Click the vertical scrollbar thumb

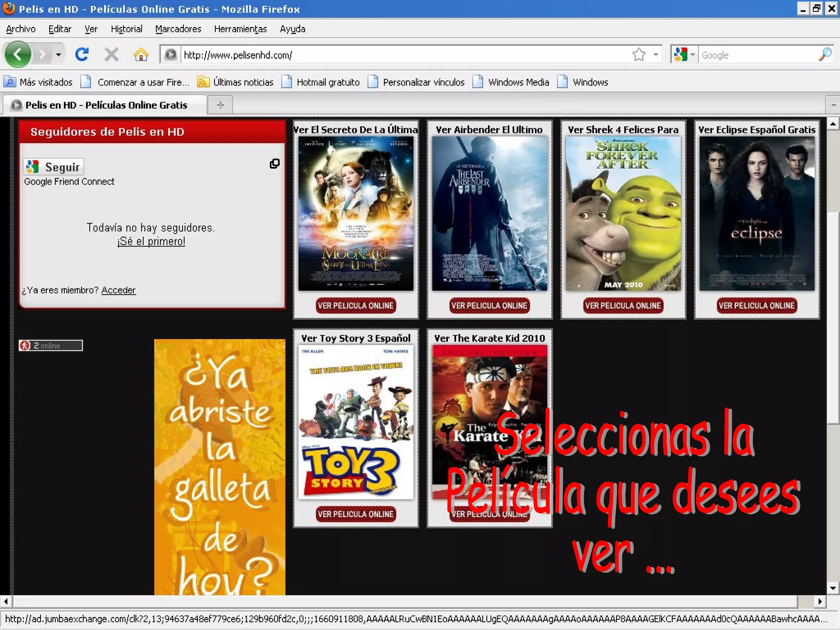(x=833, y=318)
